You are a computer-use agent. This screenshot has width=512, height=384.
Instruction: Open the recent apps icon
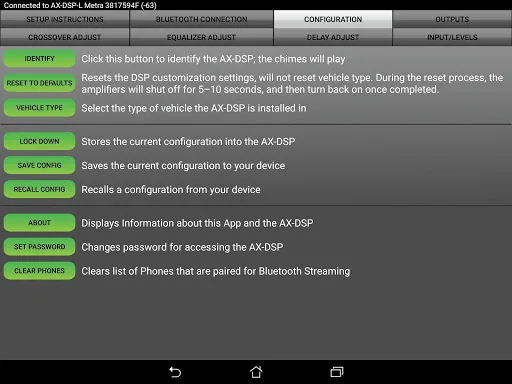point(337,372)
